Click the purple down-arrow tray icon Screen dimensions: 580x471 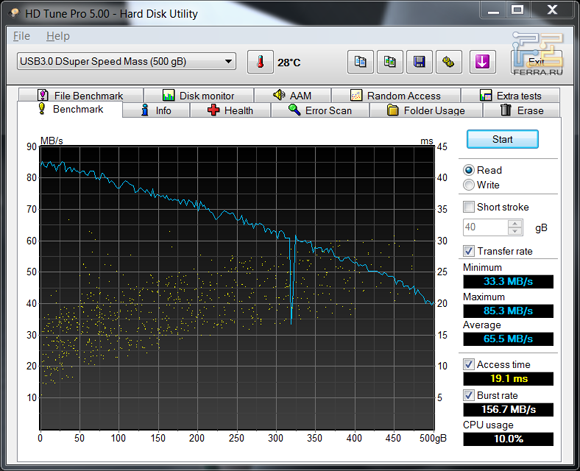pos(482,62)
